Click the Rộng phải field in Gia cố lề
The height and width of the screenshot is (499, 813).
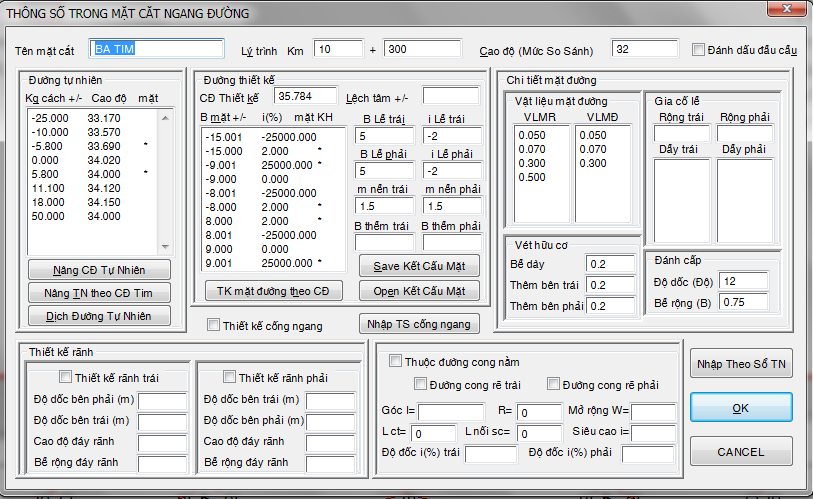(x=745, y=133)
